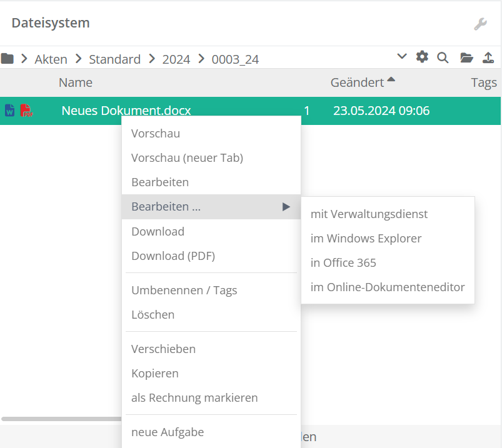Choose im Online-Dokumenteneditor option
502x448 pixels.
coord(388,287)
